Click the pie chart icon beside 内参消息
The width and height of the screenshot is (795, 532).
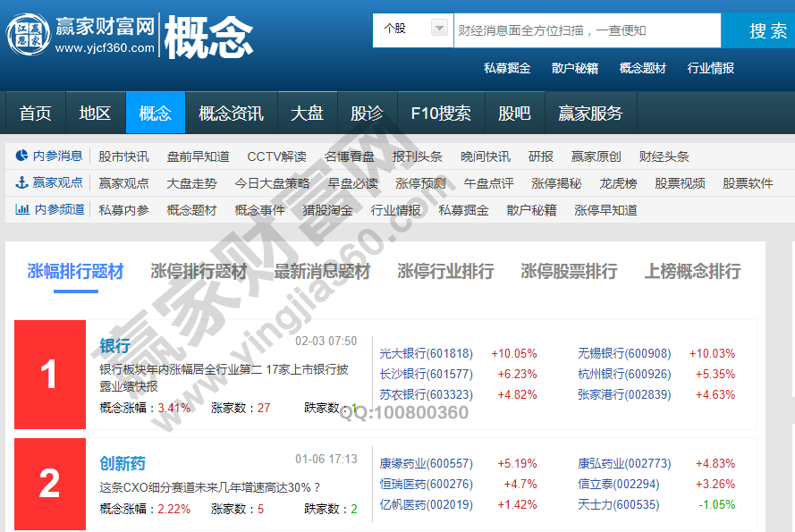click(x=22, y=156)
